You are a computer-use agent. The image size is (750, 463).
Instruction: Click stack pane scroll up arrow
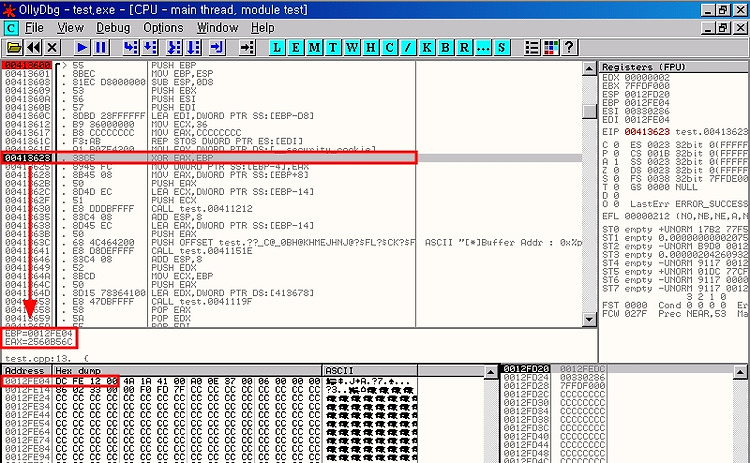740,372
